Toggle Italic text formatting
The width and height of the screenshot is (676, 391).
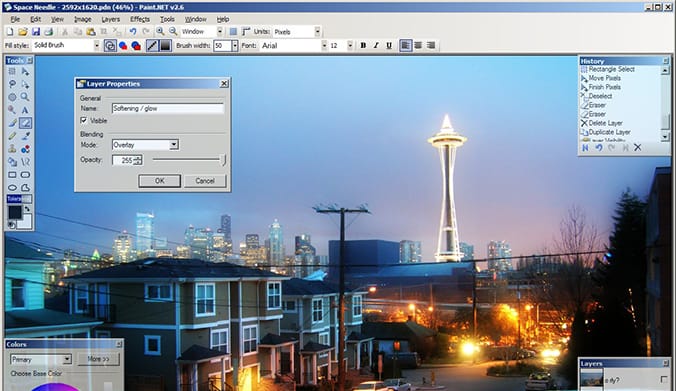[x=376, y=45]
